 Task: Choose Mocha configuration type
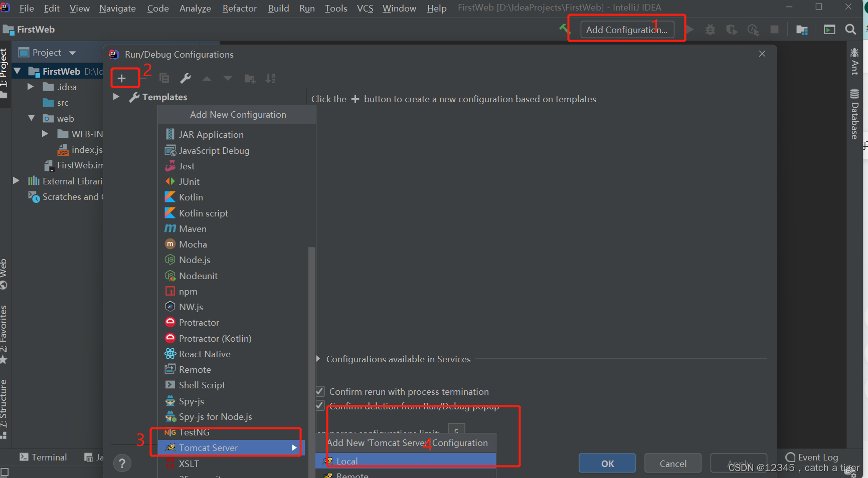pos(237,244)
